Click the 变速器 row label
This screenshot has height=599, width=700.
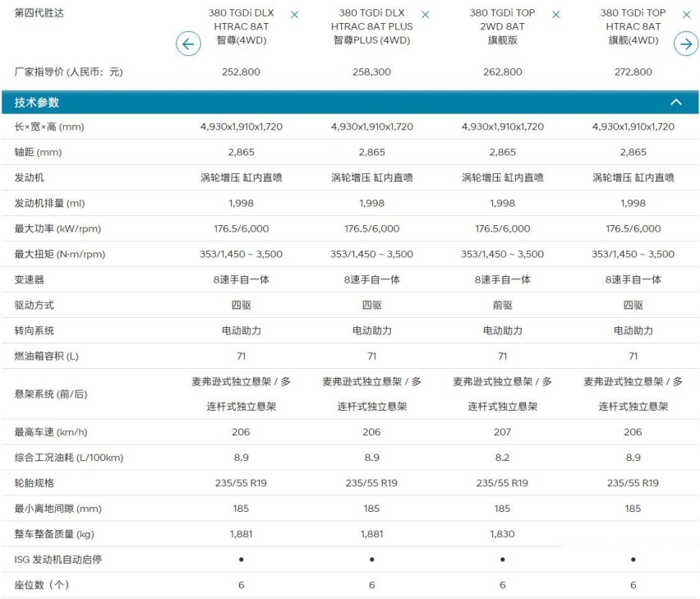(x=29, y=279)
